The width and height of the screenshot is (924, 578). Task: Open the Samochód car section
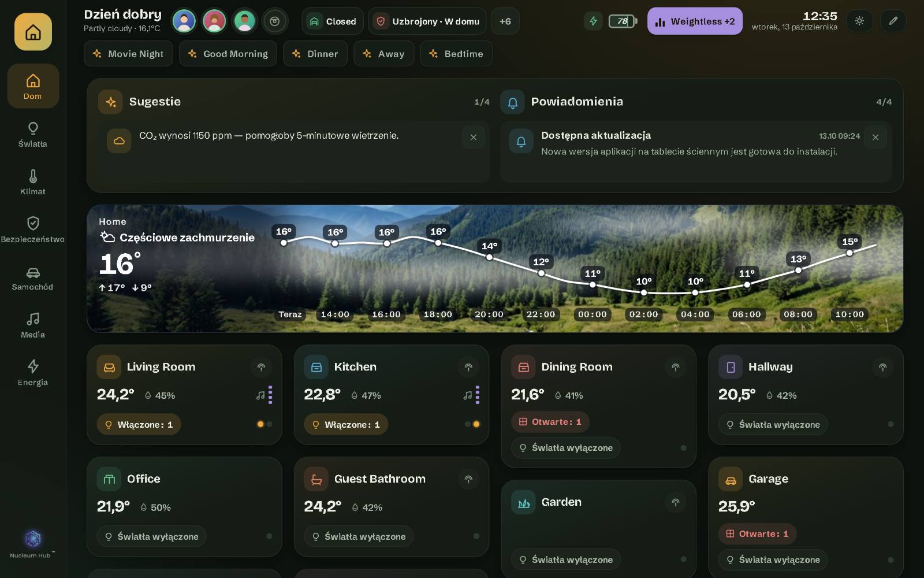33,278
